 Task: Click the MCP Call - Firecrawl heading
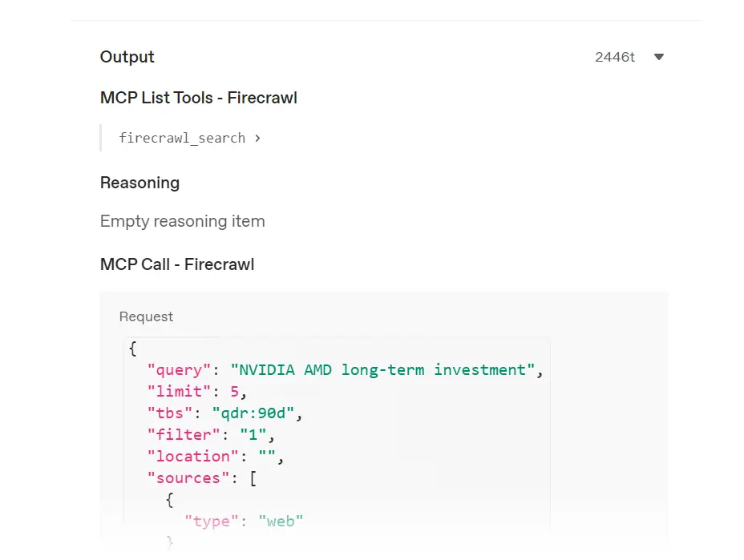pyautogui.click(x=176, y=264)
